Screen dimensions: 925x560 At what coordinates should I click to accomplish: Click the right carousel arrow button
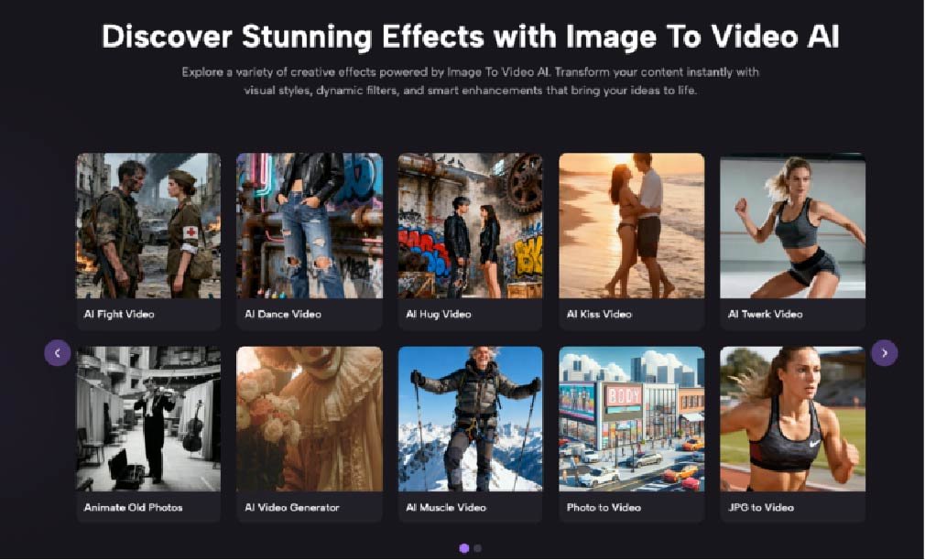pyautogui.click(x=884, y=352)
